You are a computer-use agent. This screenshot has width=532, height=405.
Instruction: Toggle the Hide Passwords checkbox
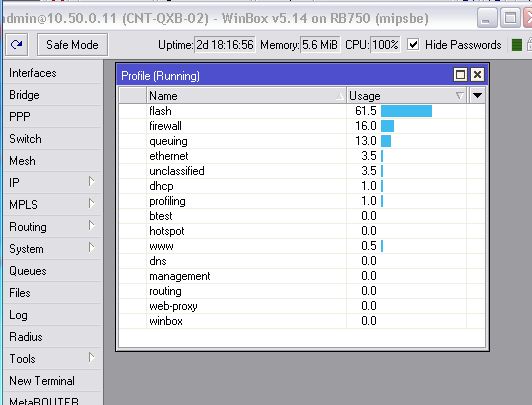point(413,44)
